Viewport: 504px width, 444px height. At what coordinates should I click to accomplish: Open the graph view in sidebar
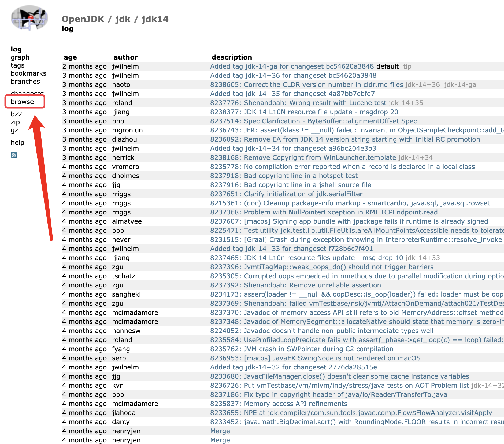click(x=20, y=57)
